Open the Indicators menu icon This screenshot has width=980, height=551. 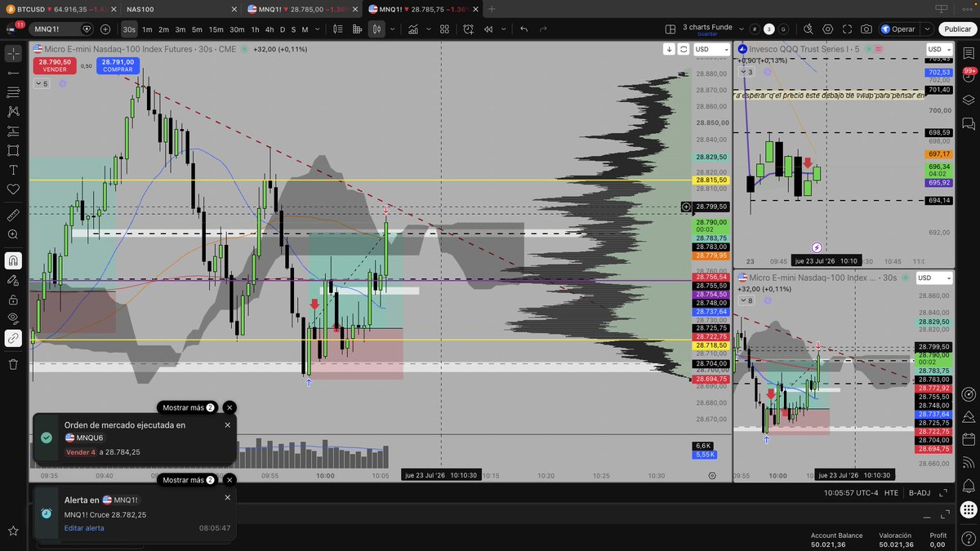point(414,29)
